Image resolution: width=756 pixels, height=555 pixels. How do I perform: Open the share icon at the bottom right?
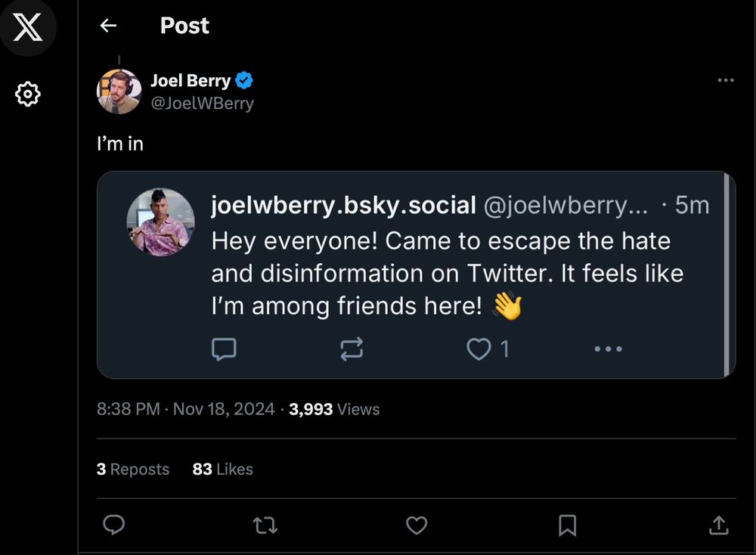coord(720,525)
